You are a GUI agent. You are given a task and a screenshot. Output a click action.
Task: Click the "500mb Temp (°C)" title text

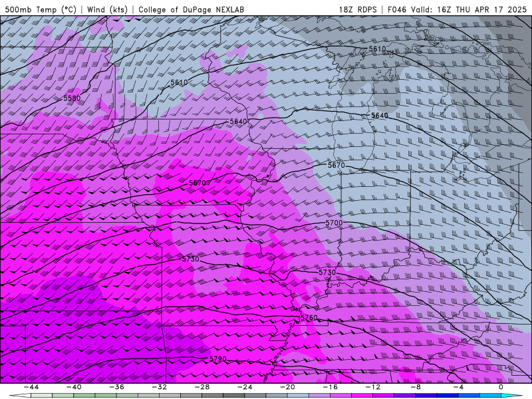coord(41,10)
